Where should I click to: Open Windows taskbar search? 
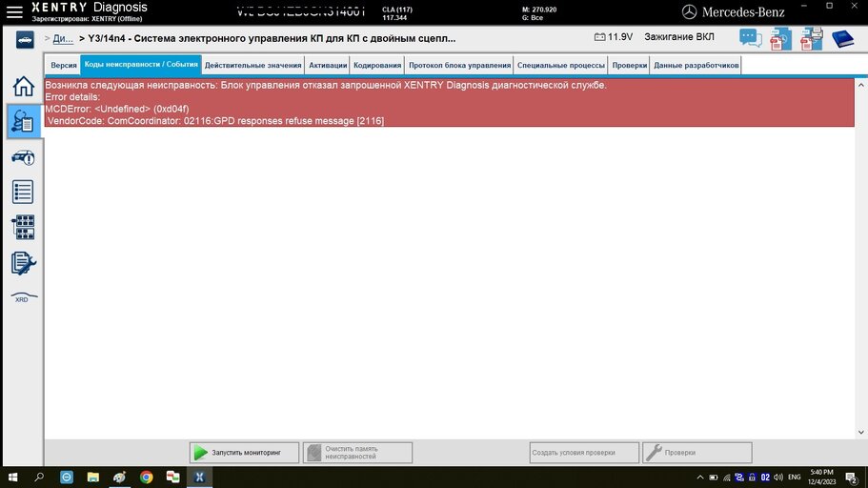39,477
